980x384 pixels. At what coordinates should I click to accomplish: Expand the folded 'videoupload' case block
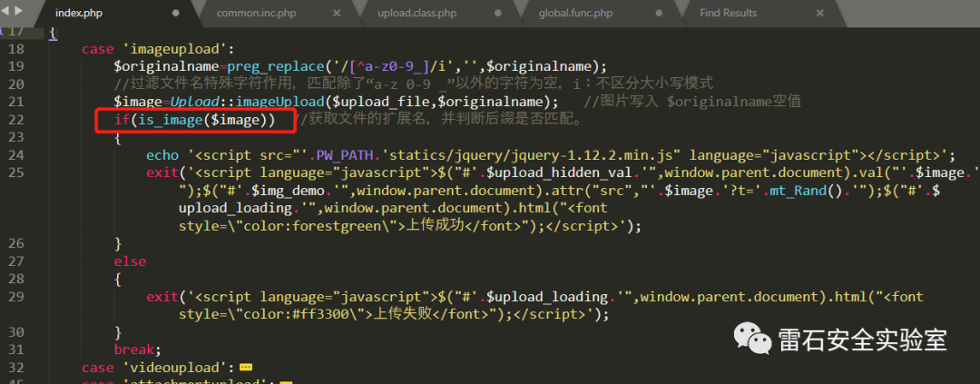(x=246, y=367)
